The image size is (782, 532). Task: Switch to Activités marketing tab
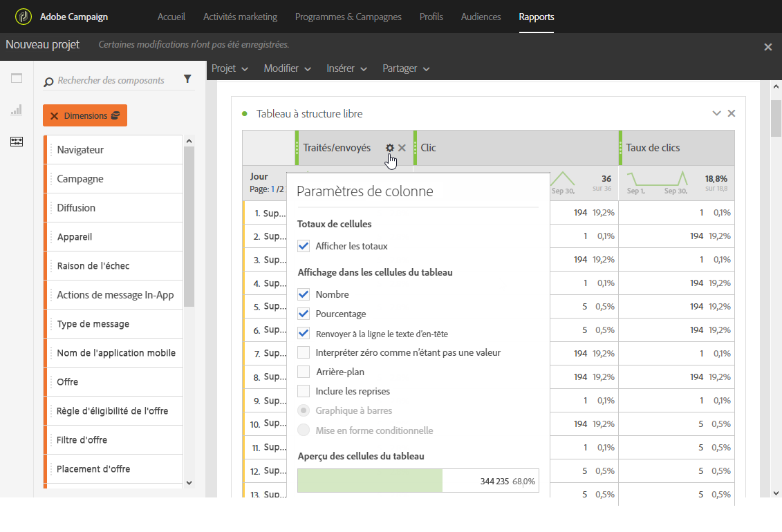(240, 17)
